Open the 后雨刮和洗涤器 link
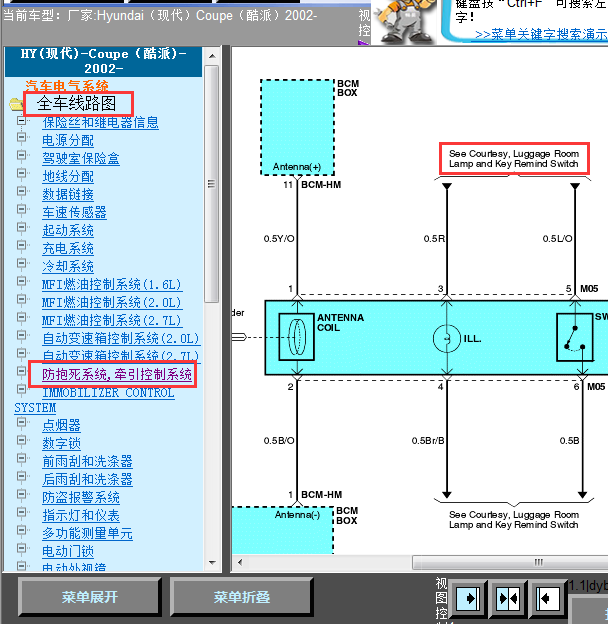608x624 pixels. 87,480
